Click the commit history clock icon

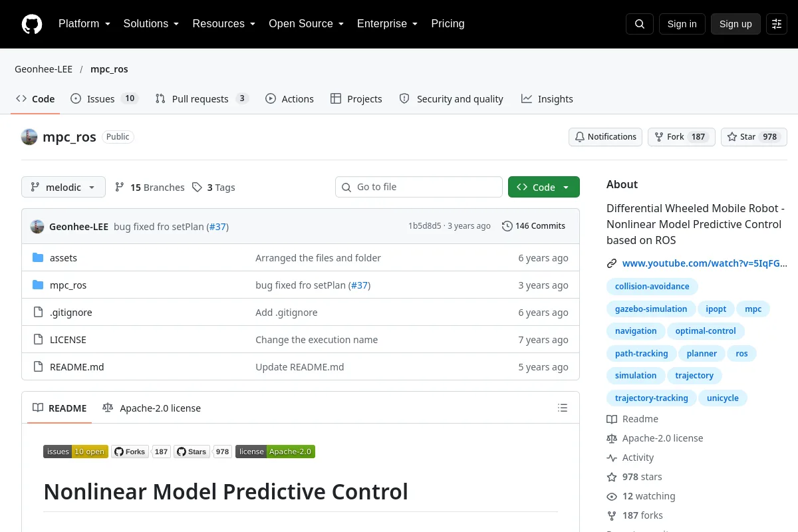click(x=507, y=226)
